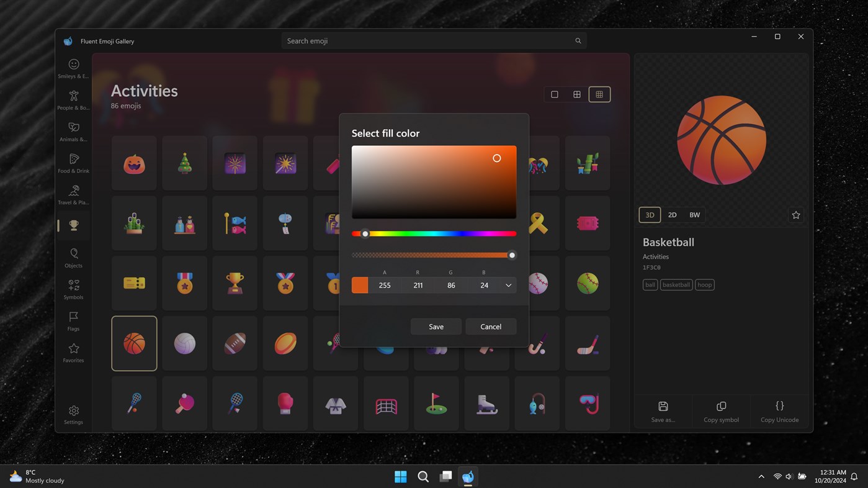The image size is (868, 488).
Task: Open the Animals & Nature category
Action: (73, 130)
